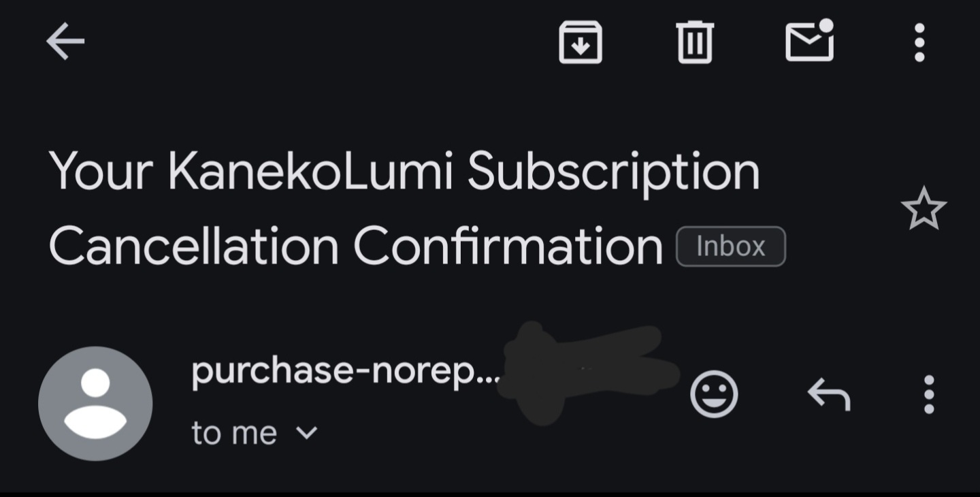This screenshot has height=497, width=980.
Task: Open message options beside reply arrow
Action: pyautogui.click(x=929, y=394)
